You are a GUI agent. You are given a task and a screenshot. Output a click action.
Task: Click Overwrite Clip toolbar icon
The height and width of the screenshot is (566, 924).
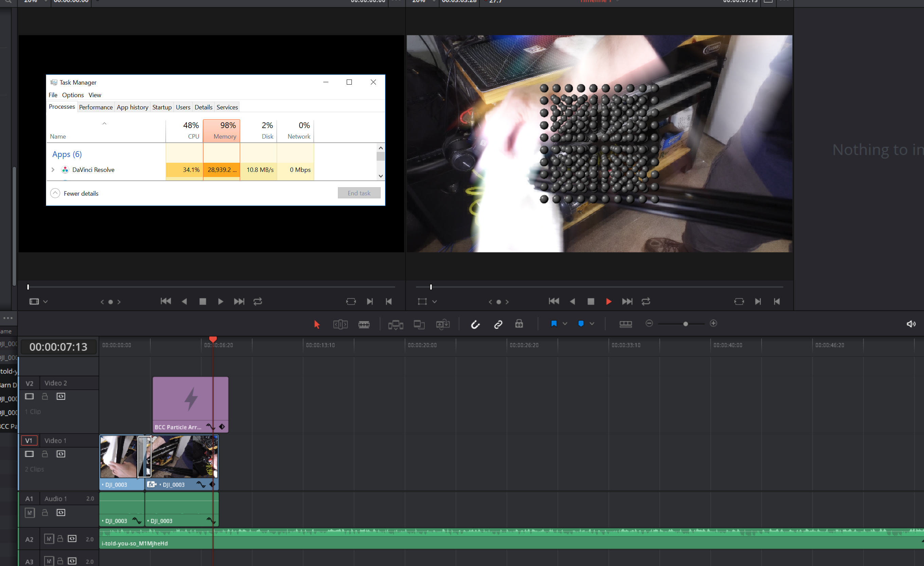419,324
